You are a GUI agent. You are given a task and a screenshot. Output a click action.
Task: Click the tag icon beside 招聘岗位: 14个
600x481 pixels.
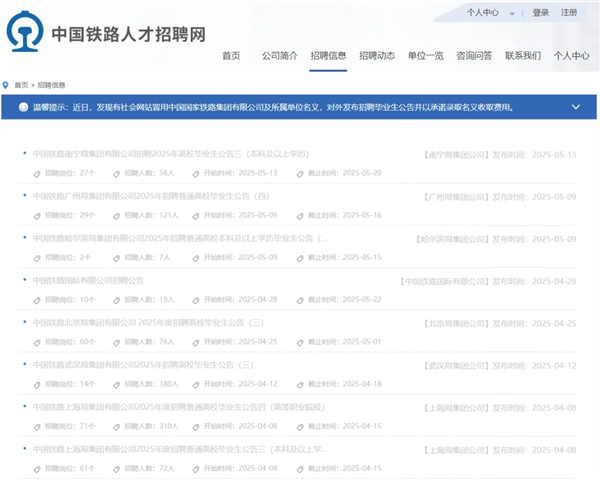pos(37,385)
